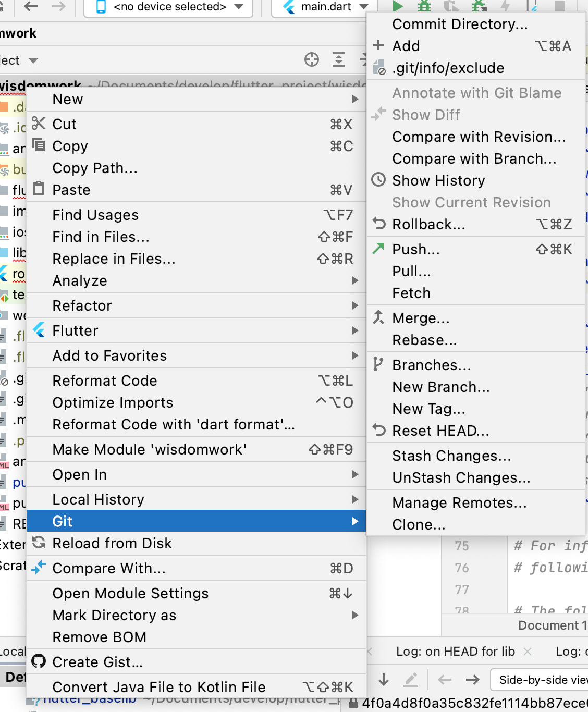Choose New Tag... option
Image resolution: width=588 pixels, height=712 pixels.
pyautogui.click(x=475, y=409)
